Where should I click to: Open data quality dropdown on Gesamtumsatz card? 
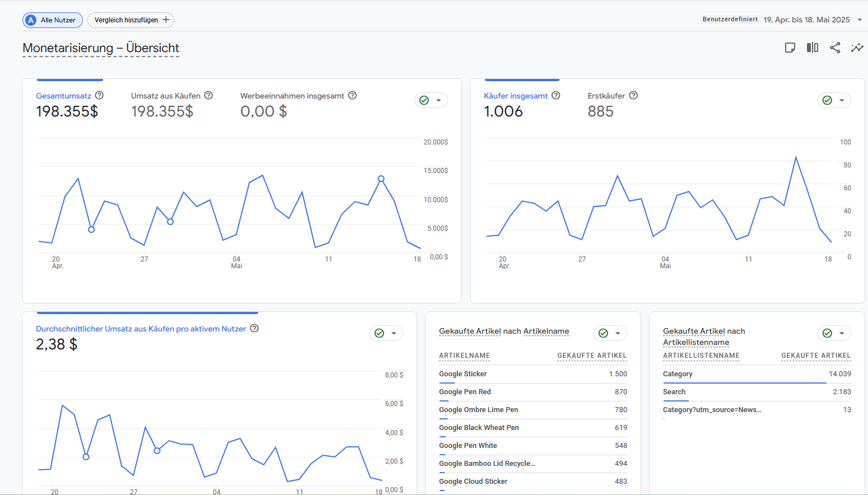coord(431,100)
